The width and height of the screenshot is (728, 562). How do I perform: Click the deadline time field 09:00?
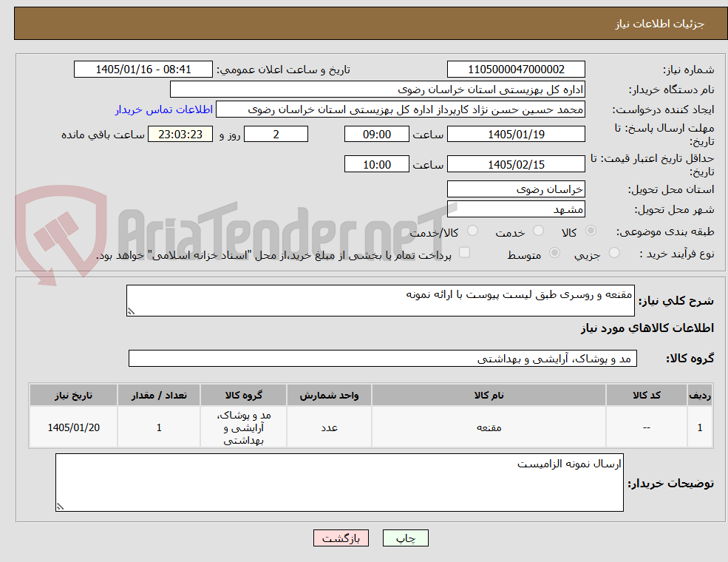click(376, 135)
